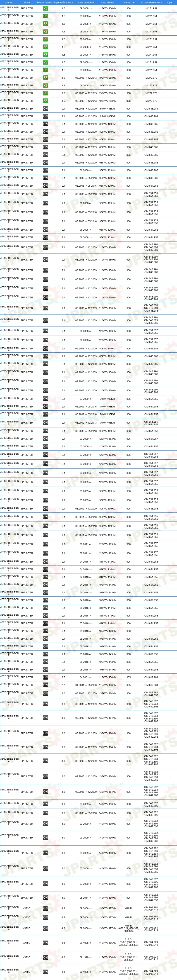
Task: Click the ON icon in the 03.2009 -> 12.2013 70kW row
Action: point(45,423)
